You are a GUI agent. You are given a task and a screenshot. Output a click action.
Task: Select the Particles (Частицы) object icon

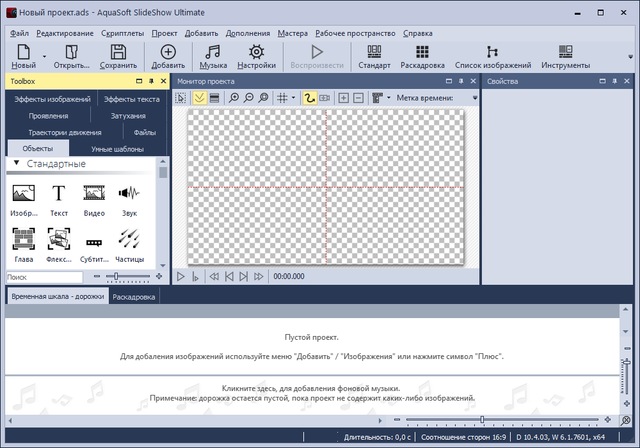tap(129, 241)
